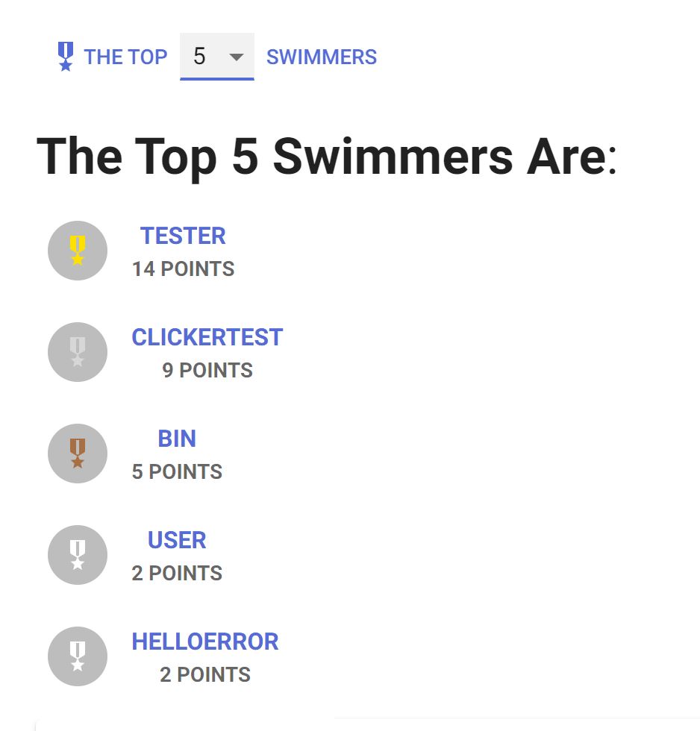Click the white medal icon for USER

pyautogui.click(x=78, y=555)
